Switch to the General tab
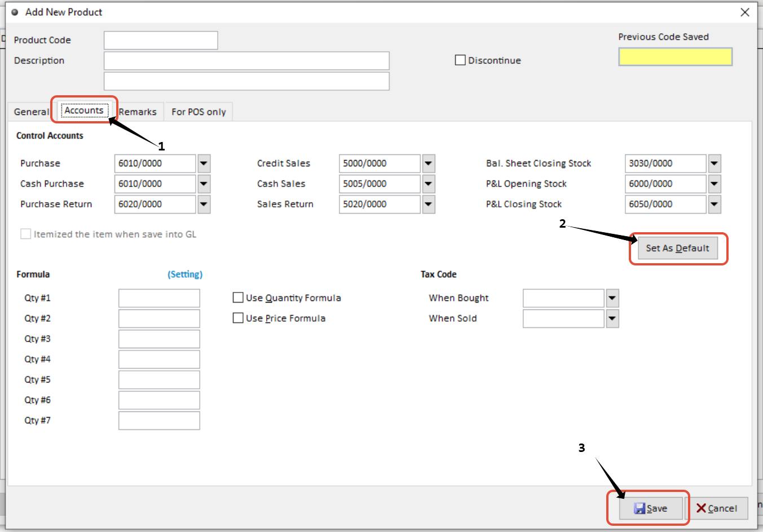This screenshot has width=763, height=532. tap(32, 112)
